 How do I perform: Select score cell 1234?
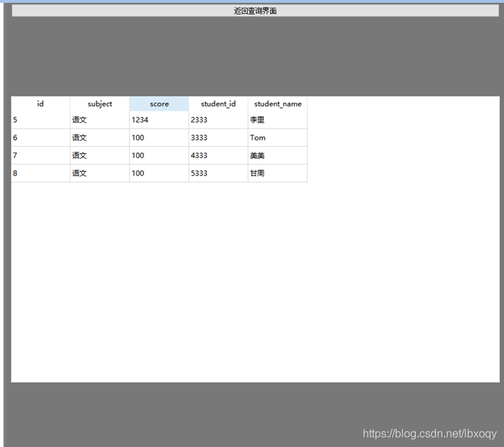click(159, 120)
